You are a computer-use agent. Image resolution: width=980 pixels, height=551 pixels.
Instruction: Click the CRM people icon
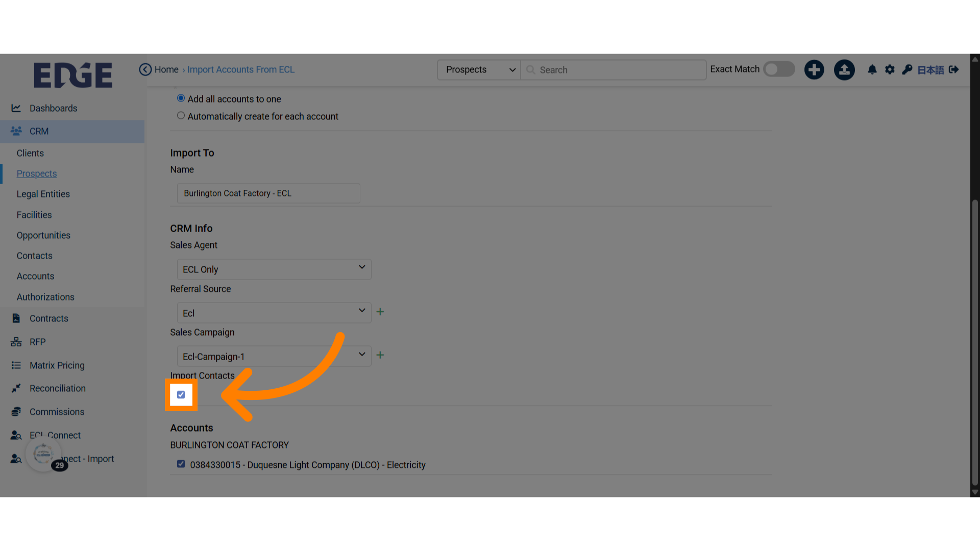click(x=16, y=131)
